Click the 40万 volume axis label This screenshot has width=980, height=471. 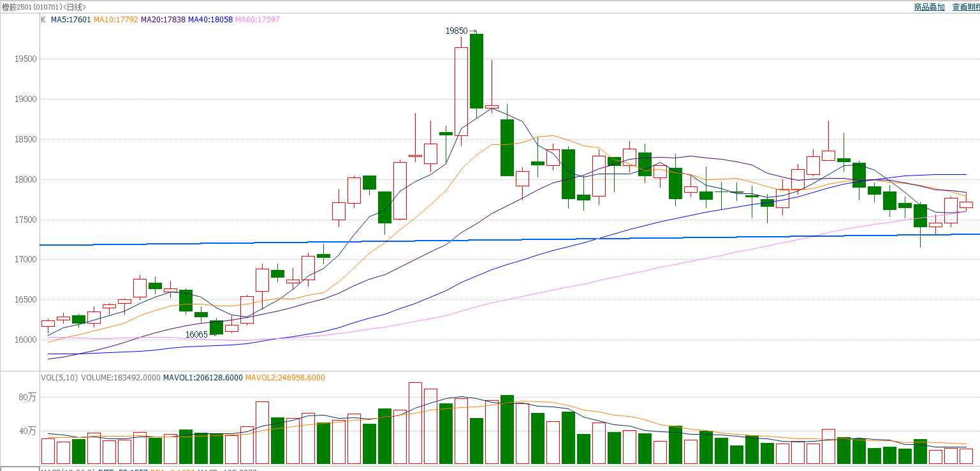click(27, 431)
